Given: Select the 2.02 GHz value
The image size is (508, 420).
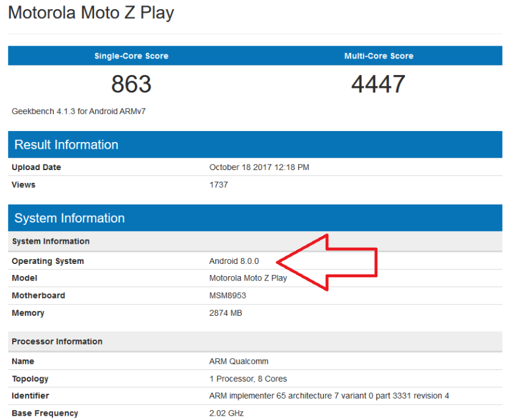Looking at the screenshot, I should (x=226, y=413).
